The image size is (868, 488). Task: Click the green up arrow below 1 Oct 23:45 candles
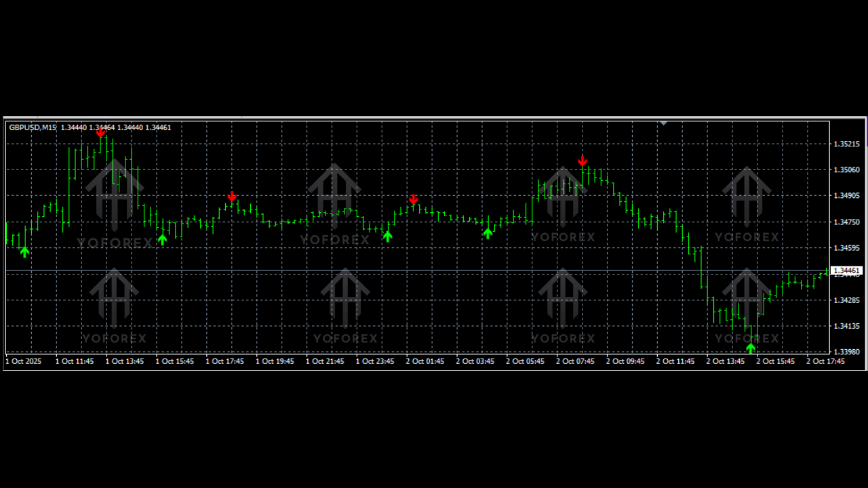387,236
